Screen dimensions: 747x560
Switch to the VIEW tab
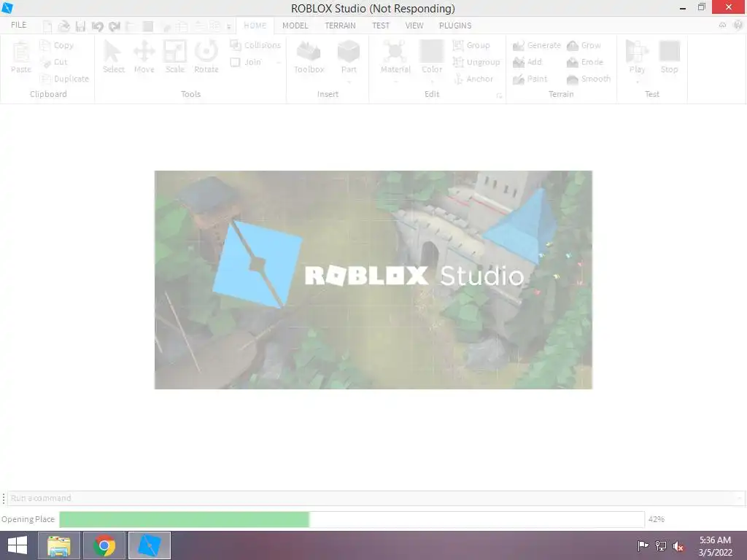414,26
